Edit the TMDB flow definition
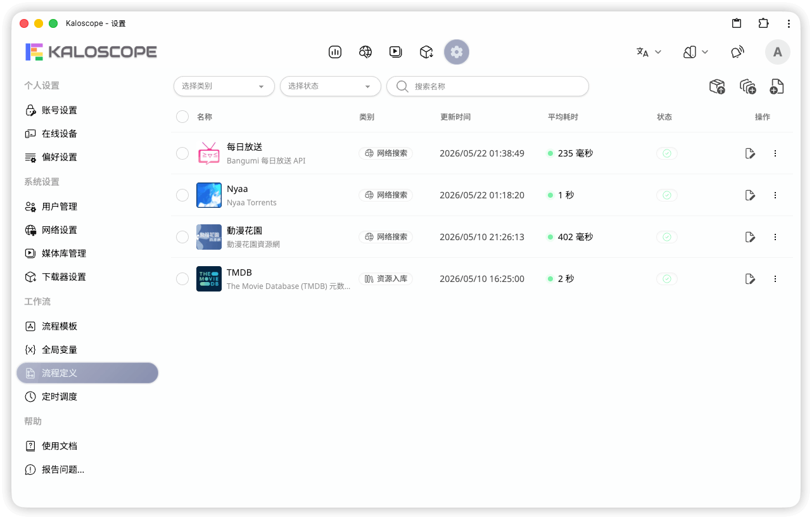The height and width of the screenshot is (519, 812). (751, 279)
